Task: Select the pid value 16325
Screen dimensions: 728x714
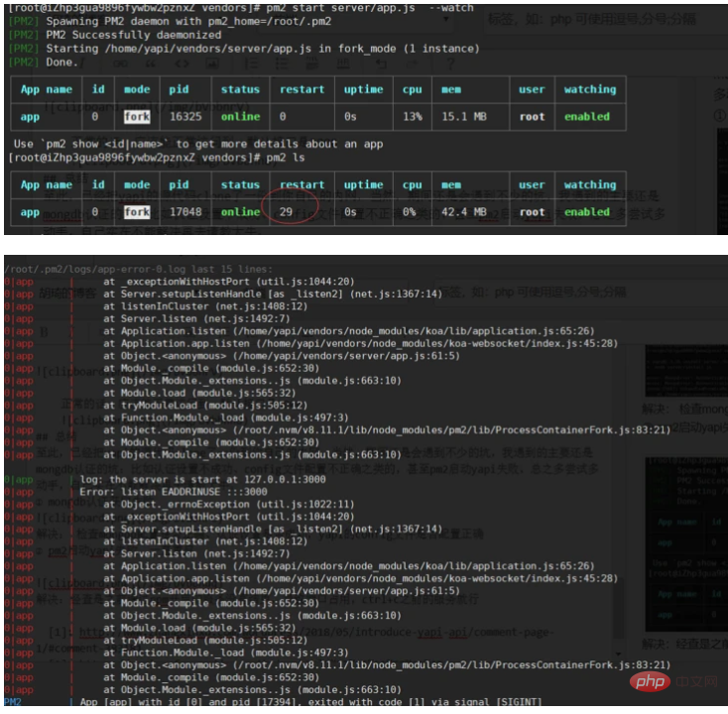Action: tap(185, 117)
